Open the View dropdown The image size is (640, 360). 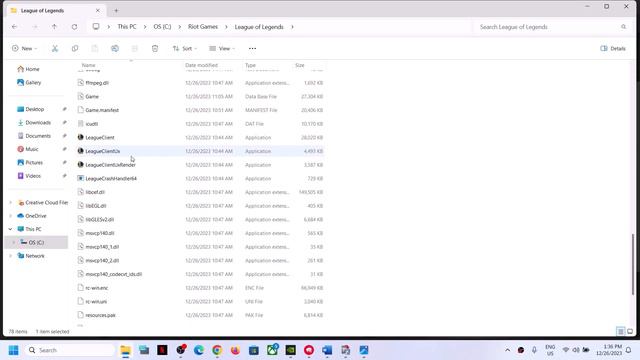pos(222,49)
